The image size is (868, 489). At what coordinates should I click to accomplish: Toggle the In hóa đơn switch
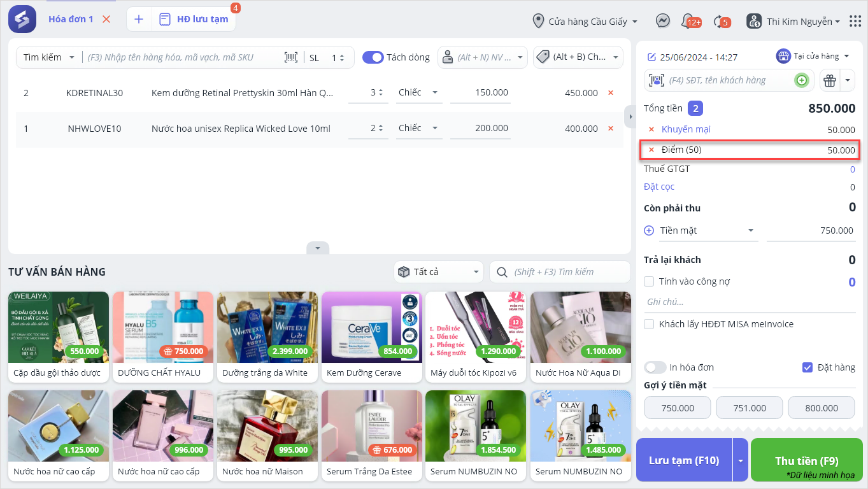[x=655, y=367]
